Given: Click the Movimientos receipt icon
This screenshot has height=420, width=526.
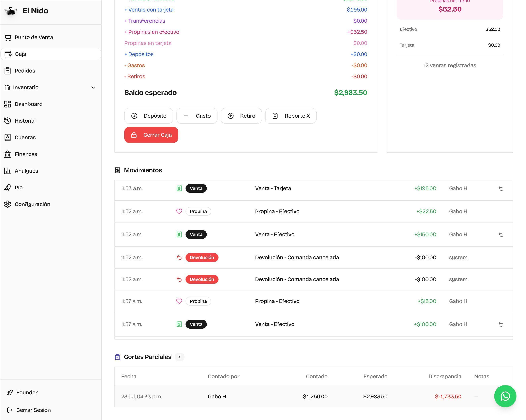Looking at the screenshot, I should (118, 170).
